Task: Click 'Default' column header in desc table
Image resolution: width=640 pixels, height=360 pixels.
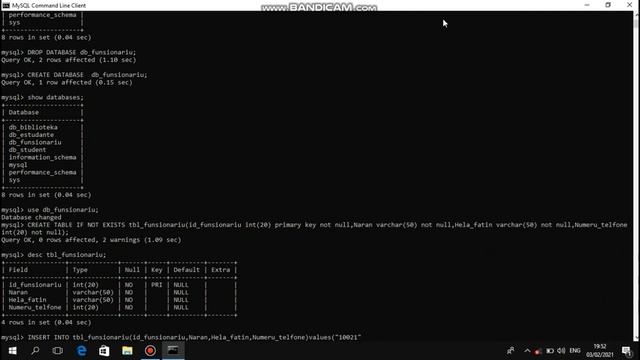Action: 187,270
